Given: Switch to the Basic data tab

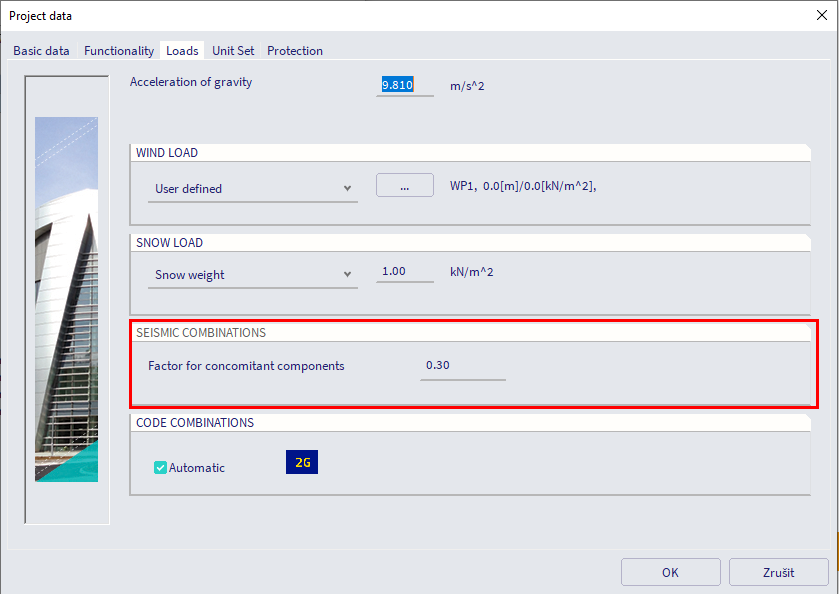Looking at the screenshot, I should (41, 51).
